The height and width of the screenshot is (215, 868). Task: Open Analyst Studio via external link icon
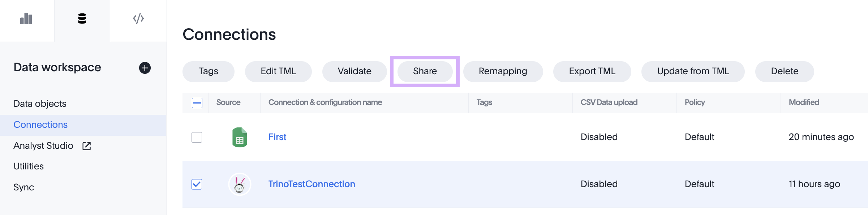click(x=87, y=146)
